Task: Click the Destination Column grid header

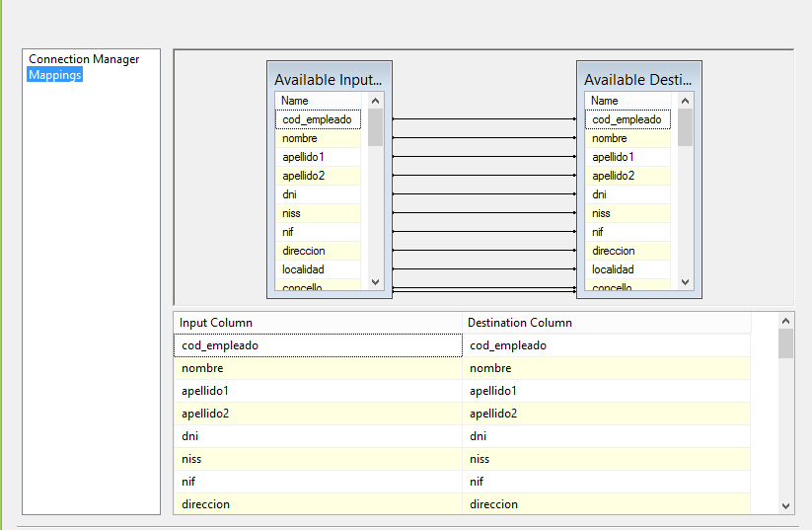Action: point(606,323)
